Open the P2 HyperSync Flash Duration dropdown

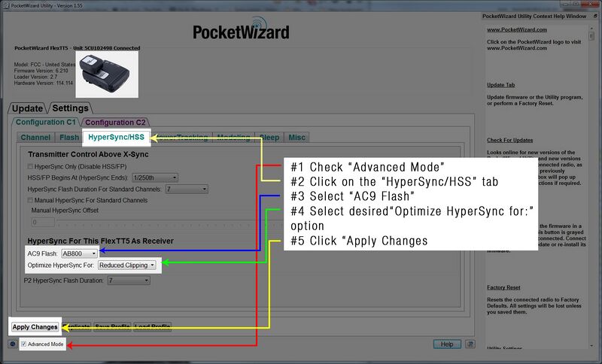pos(129,281)
